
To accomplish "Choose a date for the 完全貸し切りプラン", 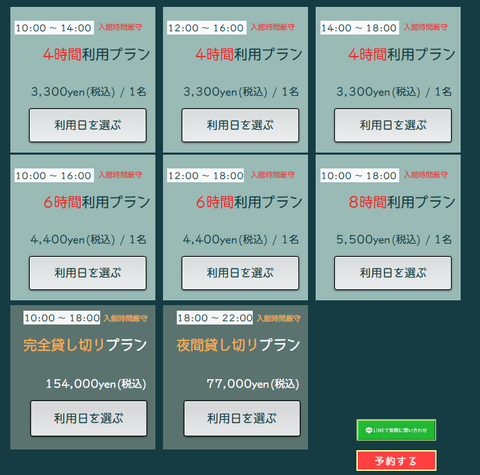I will click(x=89, y=418).
